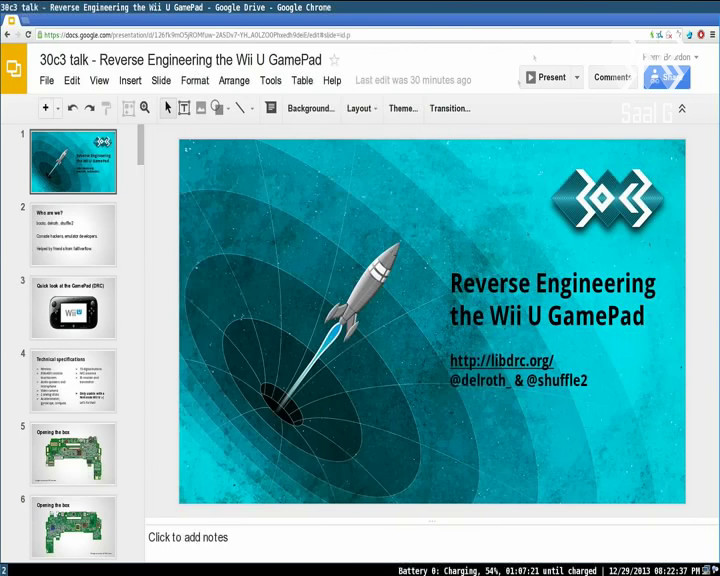This screenshot has height=576, width=720.
Task: Click the Zoom to fit icon
Action: [x=128, y=108]
